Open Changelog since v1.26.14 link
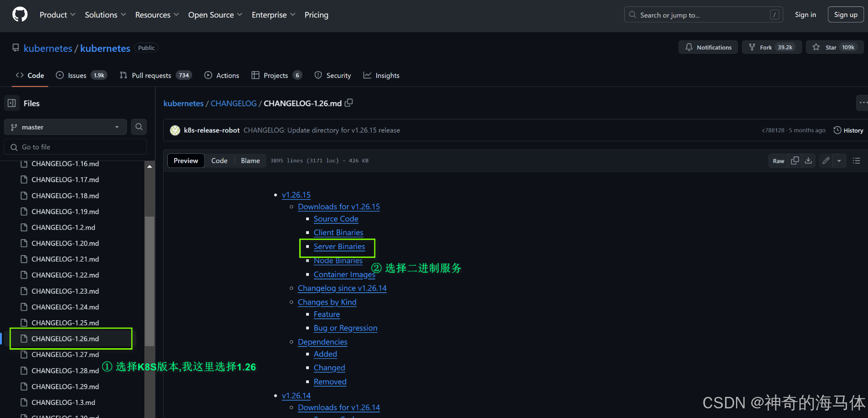This screenshot has height=418, width=868. 342,288
